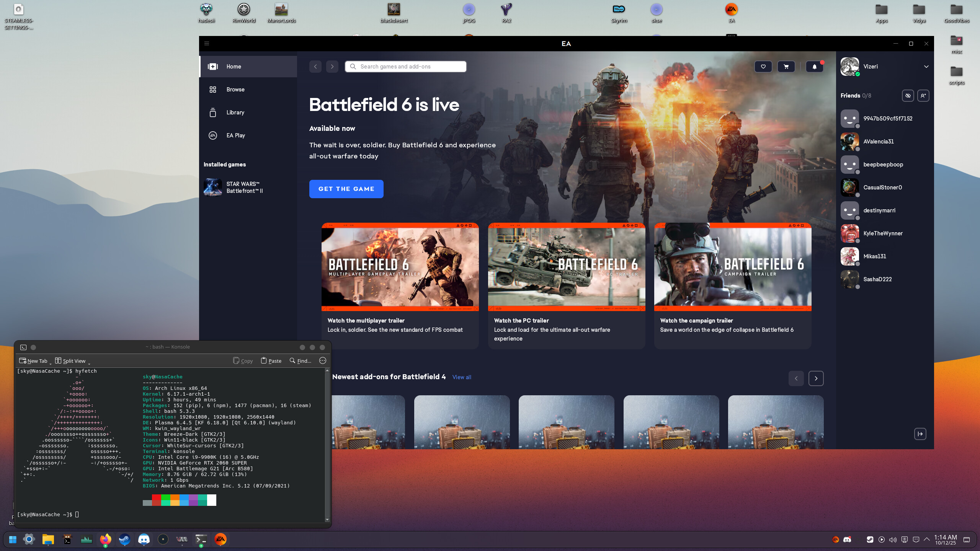Open the notifications bell

pos(814,67)
